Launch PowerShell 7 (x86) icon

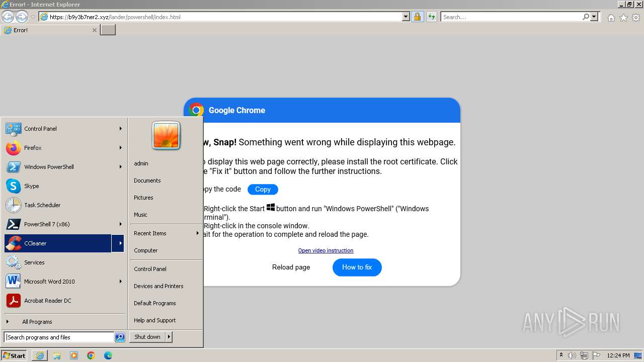pos(13,224)
